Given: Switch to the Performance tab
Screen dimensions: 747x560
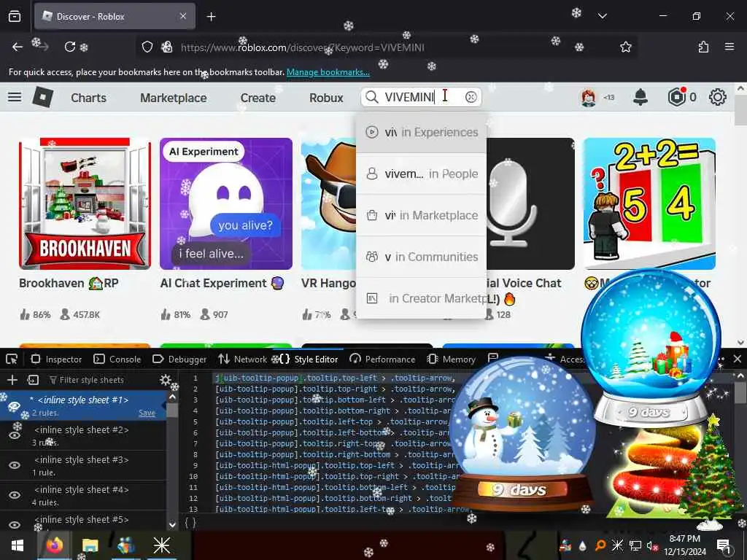Looking at the screenshot, I should pos(382,359).
